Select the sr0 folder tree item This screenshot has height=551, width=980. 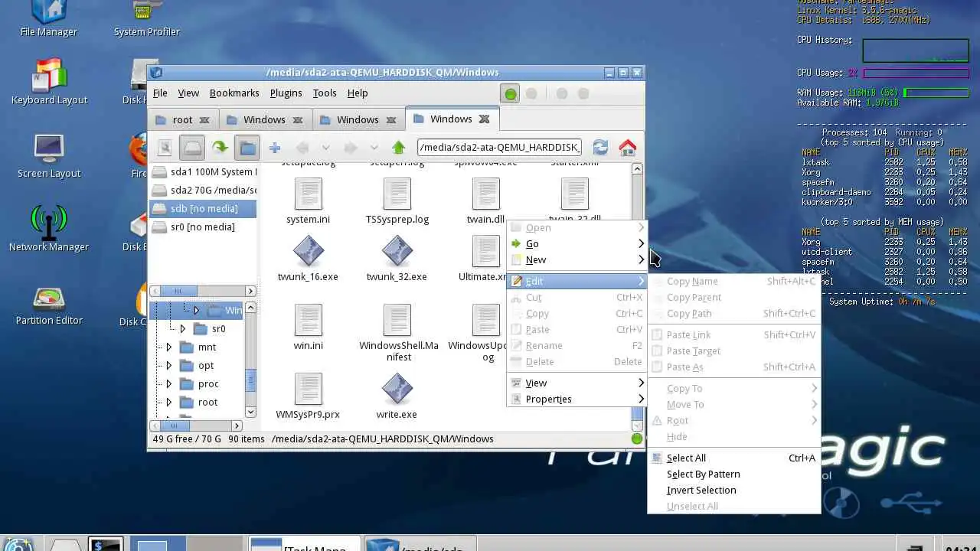pyautogui.click(x=218, y=329)
